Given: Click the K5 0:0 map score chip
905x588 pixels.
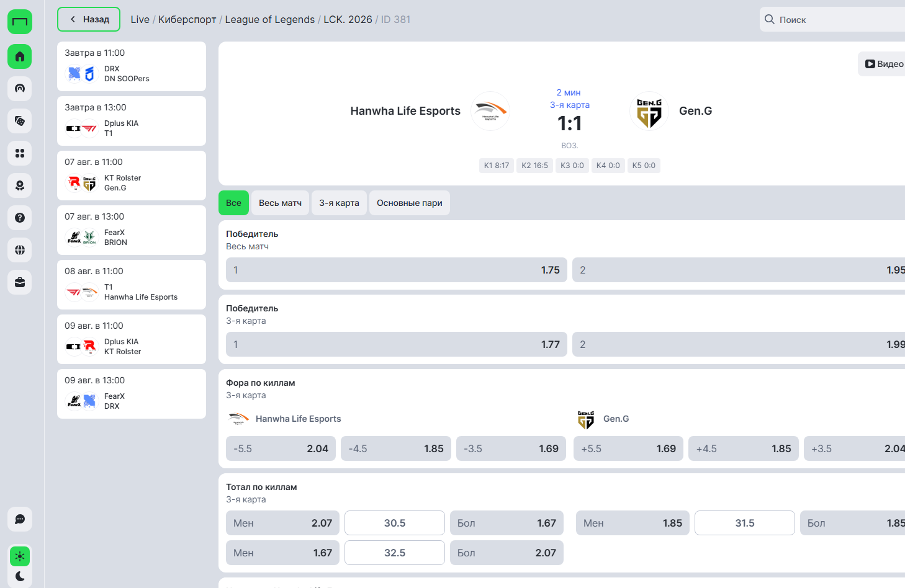Looking at the screenshot, I should [644, 166].
